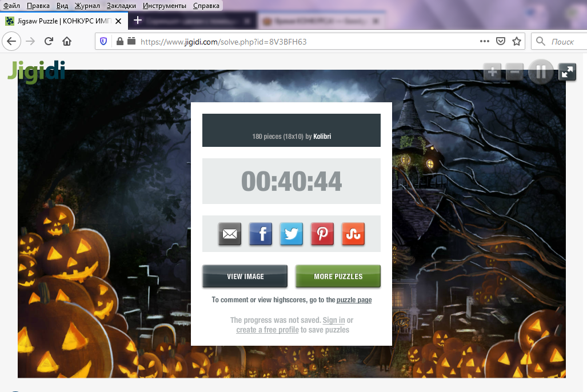Share puzzle on Facebook
This screenshot has height=392, width=587.
261,234
